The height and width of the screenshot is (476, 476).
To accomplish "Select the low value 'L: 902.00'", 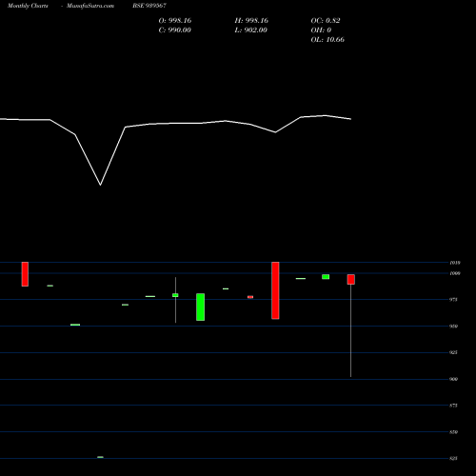I will click(251, 30).
